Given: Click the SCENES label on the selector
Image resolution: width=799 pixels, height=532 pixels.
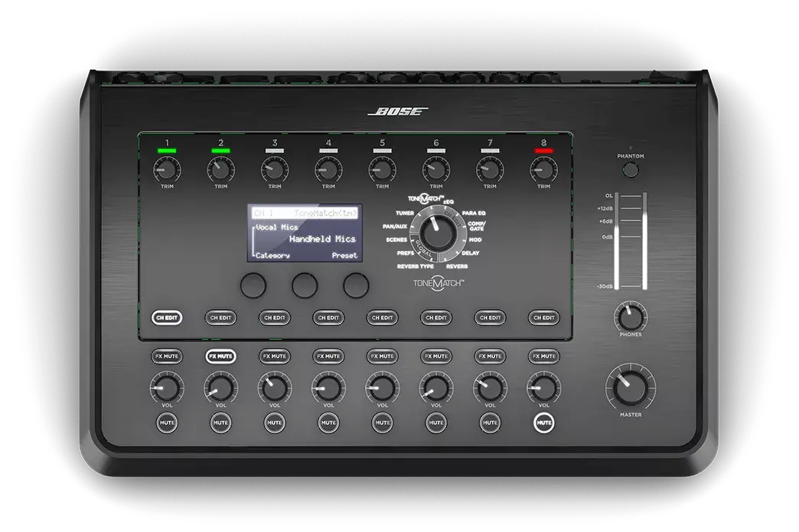Looking at the screenshot, I should coord(396,240).
